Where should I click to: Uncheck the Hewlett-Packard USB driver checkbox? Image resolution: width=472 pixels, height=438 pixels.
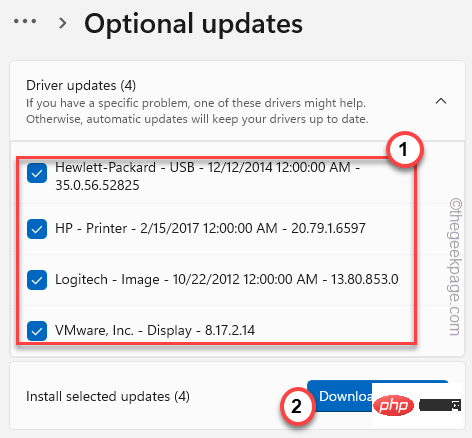tap(37, 173)
